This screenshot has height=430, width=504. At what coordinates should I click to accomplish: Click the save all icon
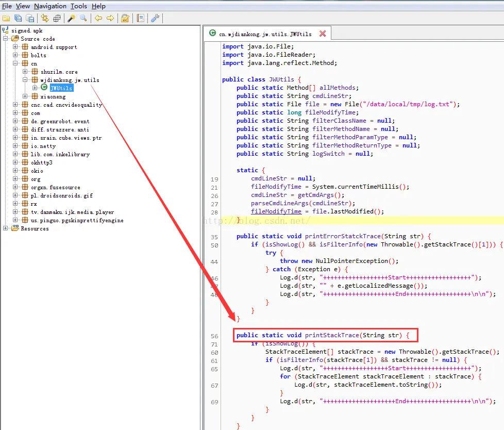coord(18,19)
